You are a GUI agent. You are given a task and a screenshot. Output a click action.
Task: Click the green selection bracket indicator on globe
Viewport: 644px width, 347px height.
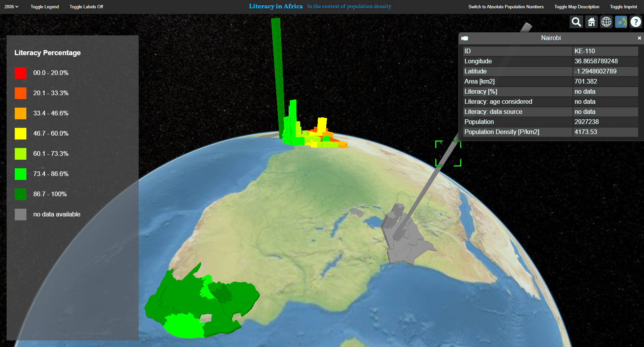click(x=448, y=153)
